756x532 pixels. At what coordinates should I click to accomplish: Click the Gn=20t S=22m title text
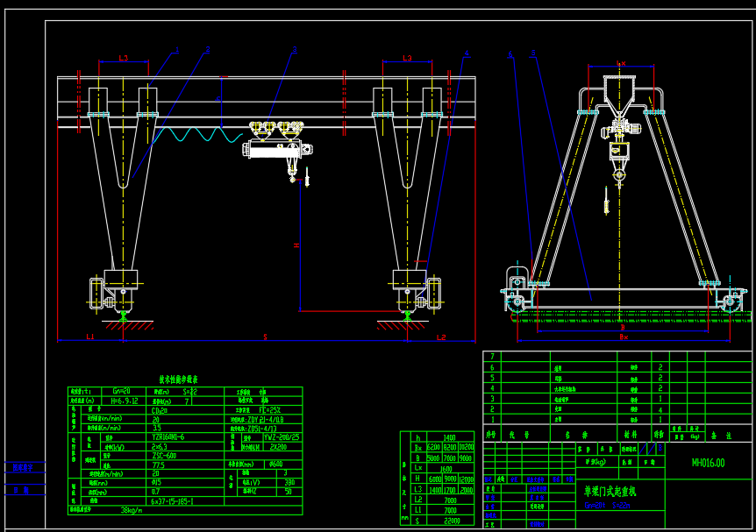pos(607,506)
